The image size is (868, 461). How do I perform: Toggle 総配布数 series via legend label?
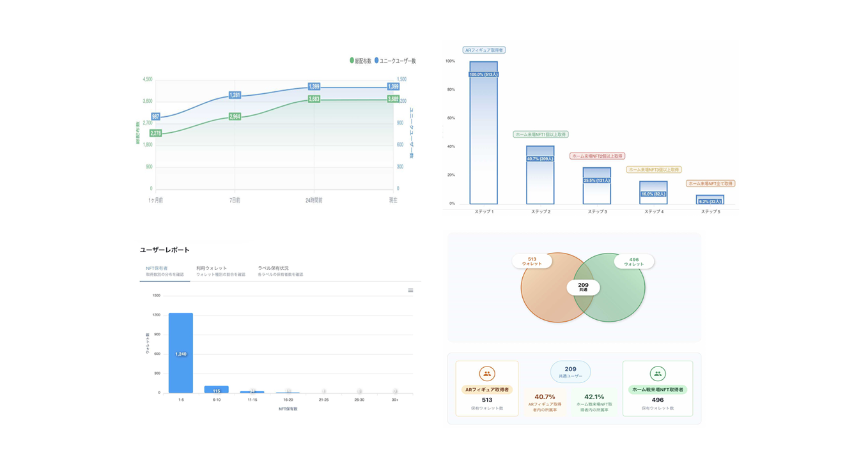tap(363, 61)
